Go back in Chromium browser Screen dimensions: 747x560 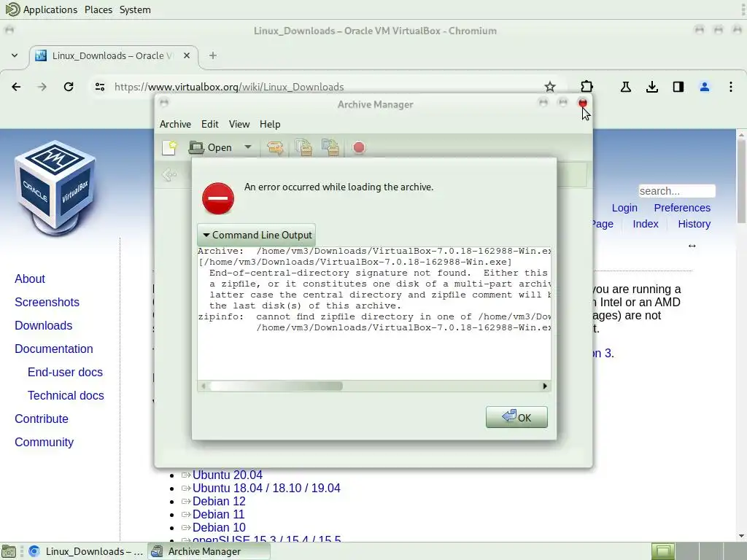(16, 87)
